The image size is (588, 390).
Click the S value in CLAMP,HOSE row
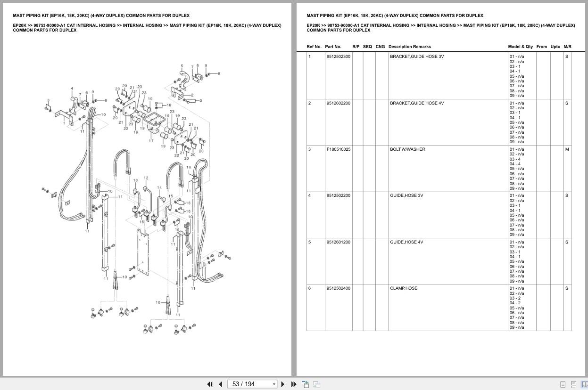pos(567,288)
